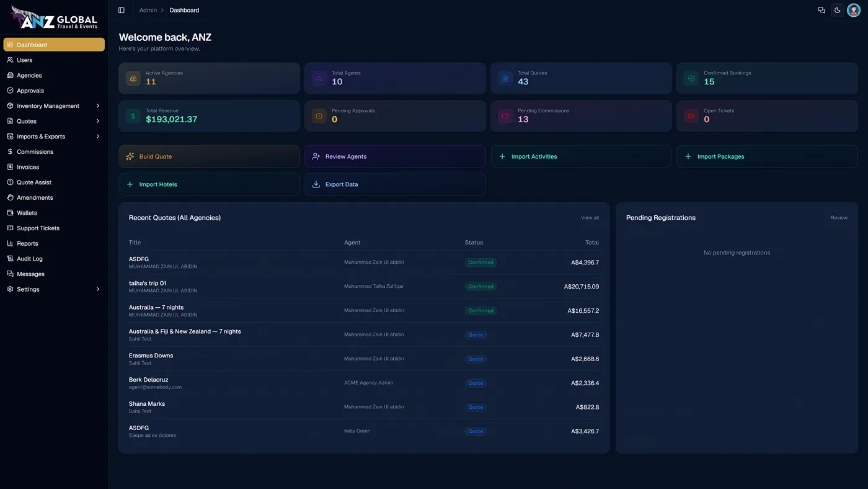Open Users in the sidebar

point(54,60)
